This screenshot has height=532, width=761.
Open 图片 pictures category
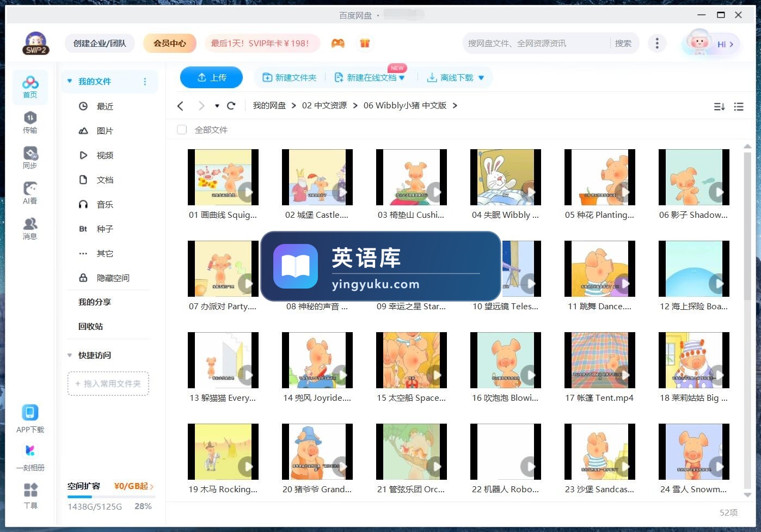105,131
